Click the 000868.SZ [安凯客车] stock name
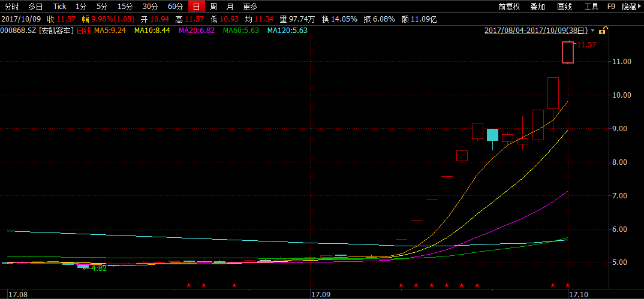This screenshot has width=644, height=299. (x=37, y=31)
